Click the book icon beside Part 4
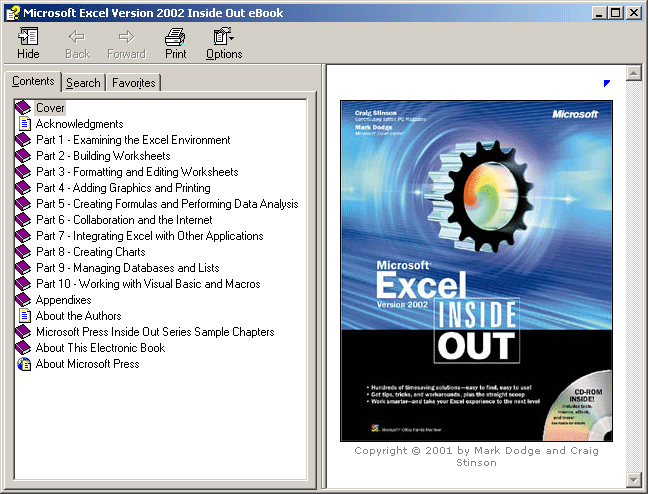Screen dimensions: 648x494 coord(23,188)
